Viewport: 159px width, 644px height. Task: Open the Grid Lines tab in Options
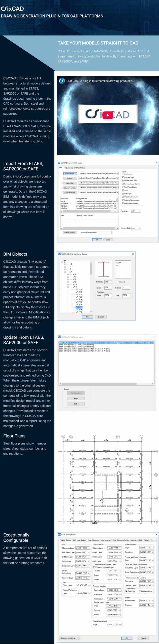[76, 540]
